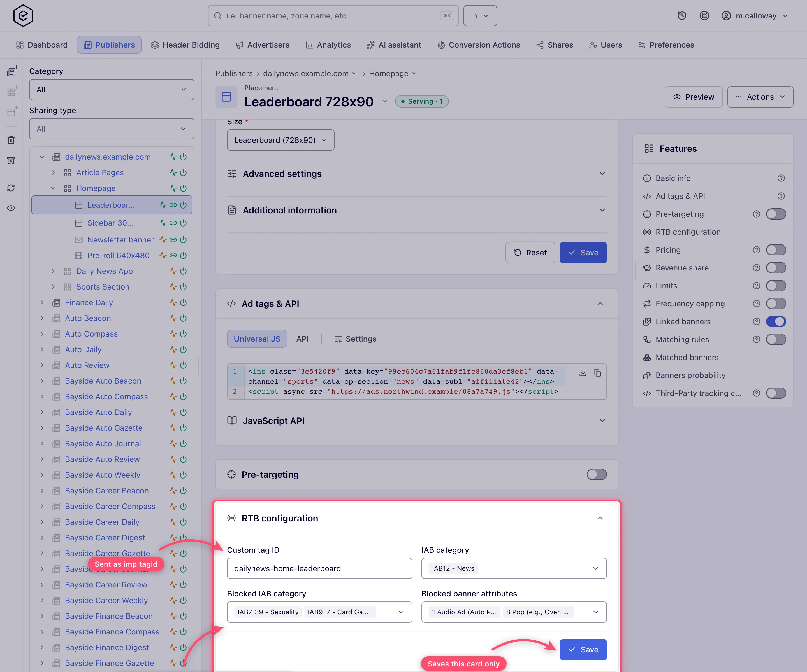Viewport: 807px width, 672px height.
Task: Open Leaderboard (728x90) size dropdown
Action: [x=280, y=140]
